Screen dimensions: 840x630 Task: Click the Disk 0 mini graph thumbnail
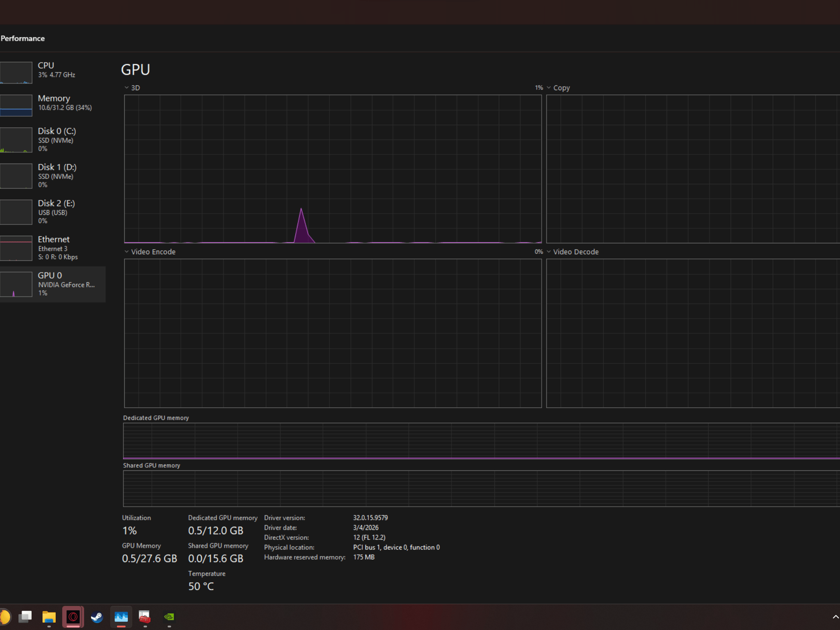[x=16, y=140]
